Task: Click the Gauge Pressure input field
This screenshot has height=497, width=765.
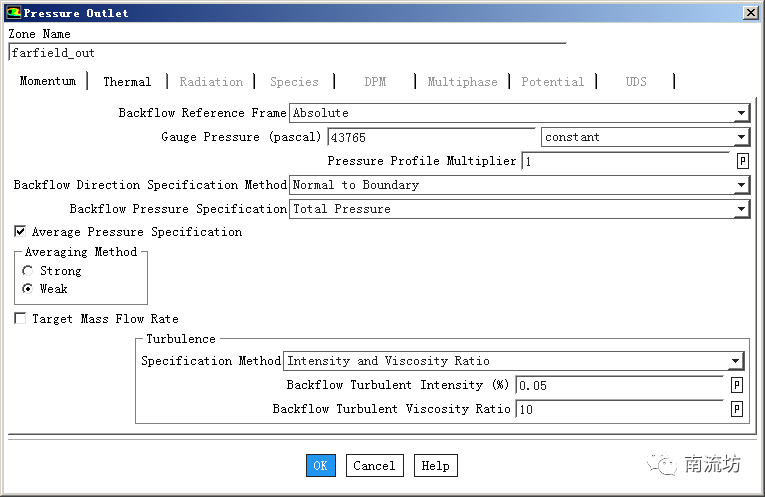Action: 430,137
